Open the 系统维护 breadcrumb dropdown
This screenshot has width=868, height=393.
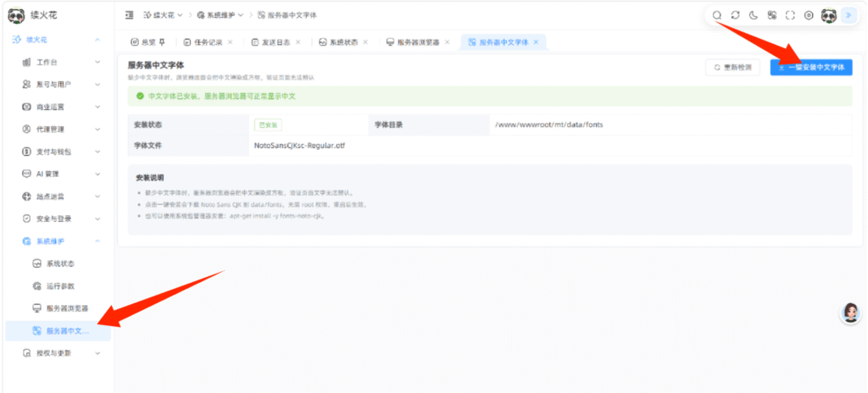(x=220, y=15)
